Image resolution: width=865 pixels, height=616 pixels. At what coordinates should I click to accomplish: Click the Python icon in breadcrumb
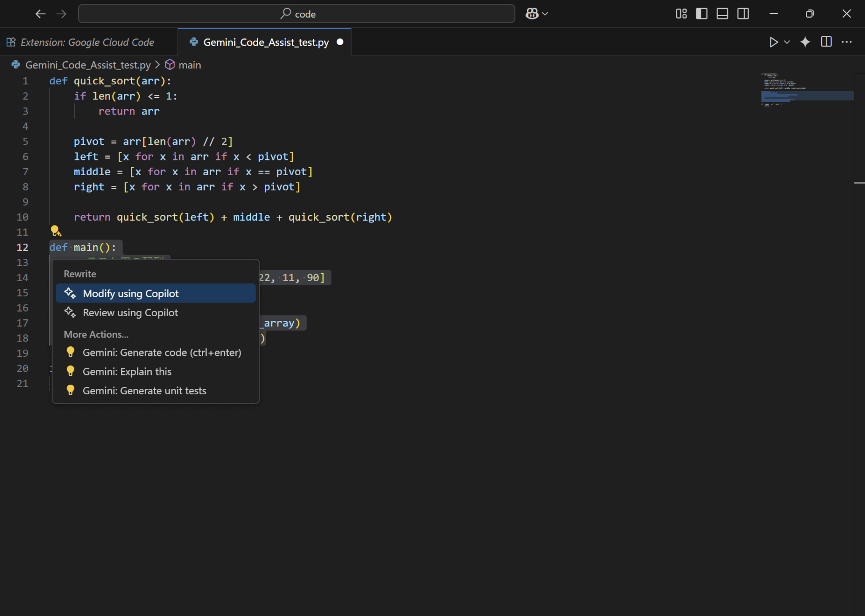click(16, 65)
